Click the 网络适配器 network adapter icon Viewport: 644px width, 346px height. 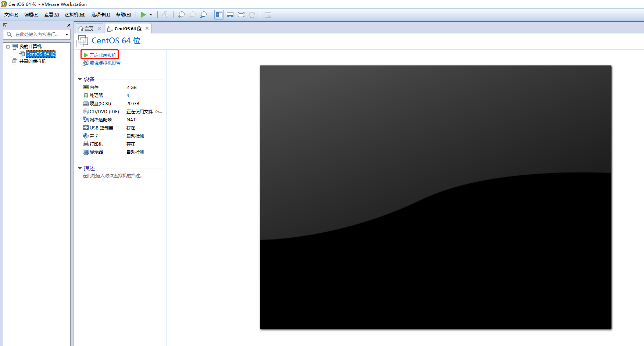pyautogui.click(x=86, y=120)
